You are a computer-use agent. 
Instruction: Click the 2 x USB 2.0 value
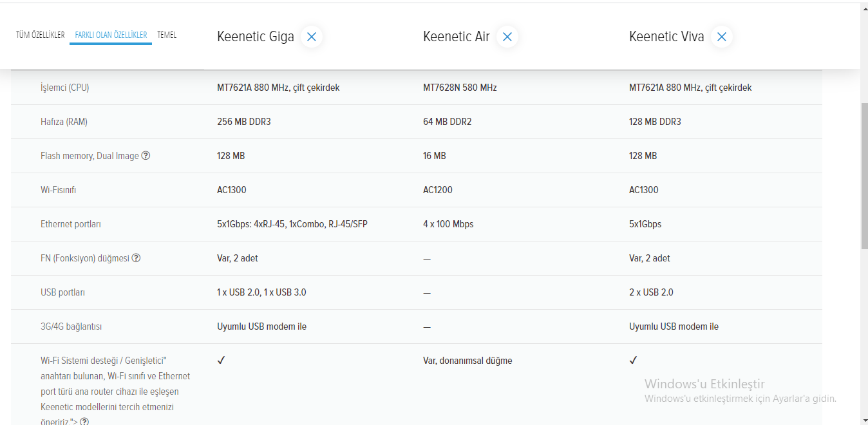click(x=651, y=292)
